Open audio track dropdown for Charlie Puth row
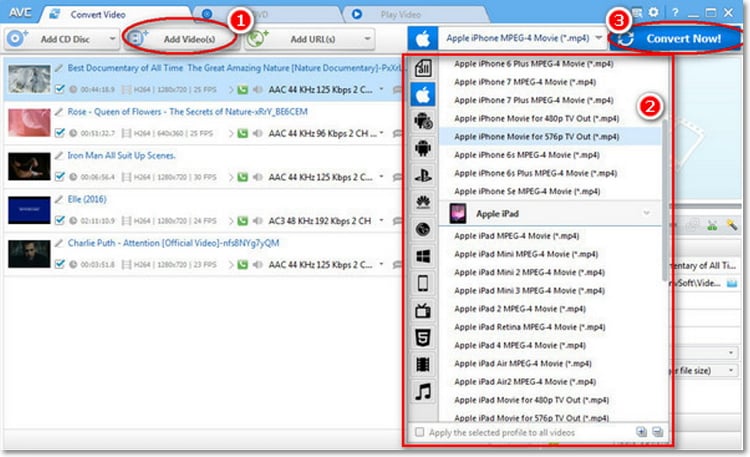The image size is (750, 457). (x=381, y=264)
